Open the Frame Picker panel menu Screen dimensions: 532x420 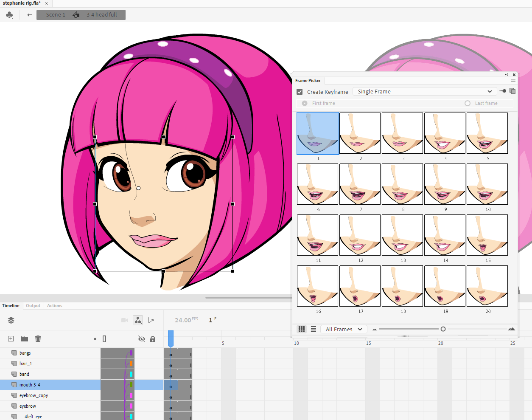(513, 81)
